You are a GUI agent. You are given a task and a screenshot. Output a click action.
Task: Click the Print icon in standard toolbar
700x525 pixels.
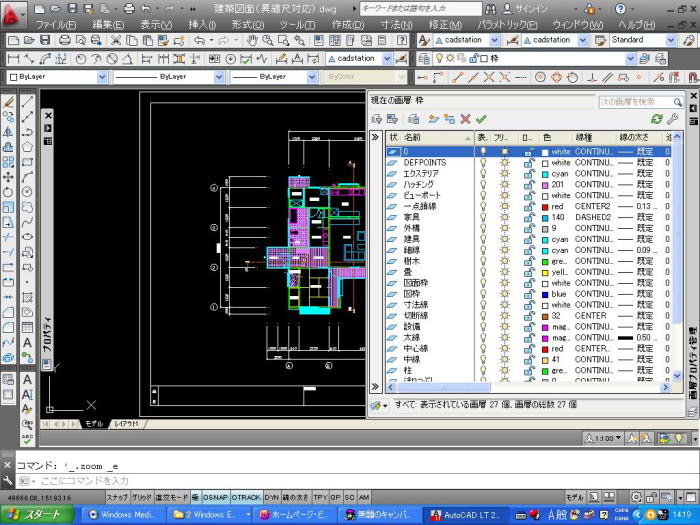tap(65, 41)
